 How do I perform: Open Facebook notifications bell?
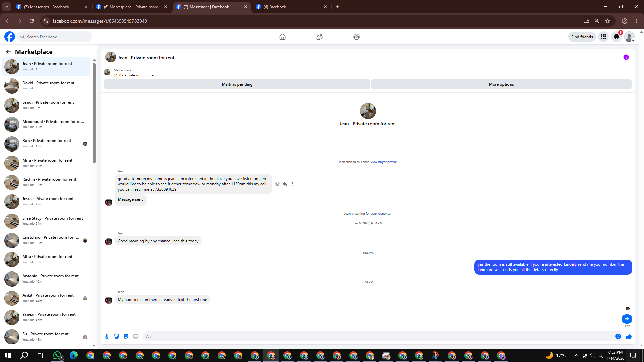tap(616, 37)
